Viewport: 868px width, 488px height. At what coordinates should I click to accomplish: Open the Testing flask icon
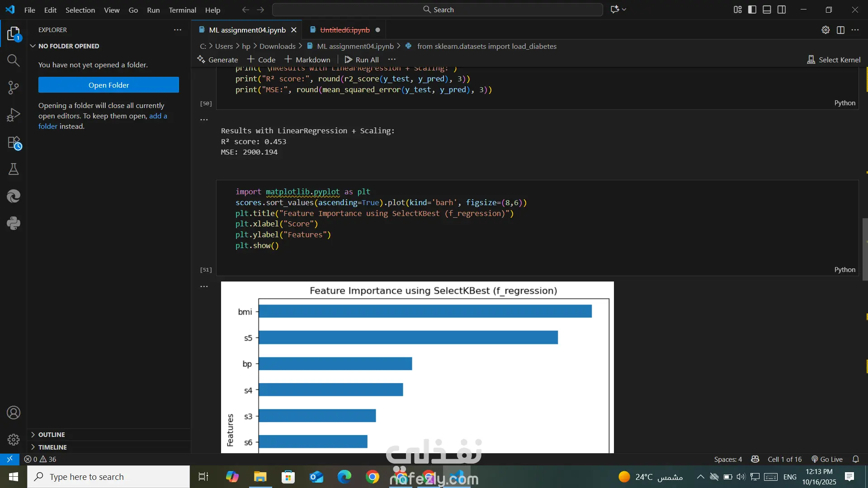(x=14, y=169)
